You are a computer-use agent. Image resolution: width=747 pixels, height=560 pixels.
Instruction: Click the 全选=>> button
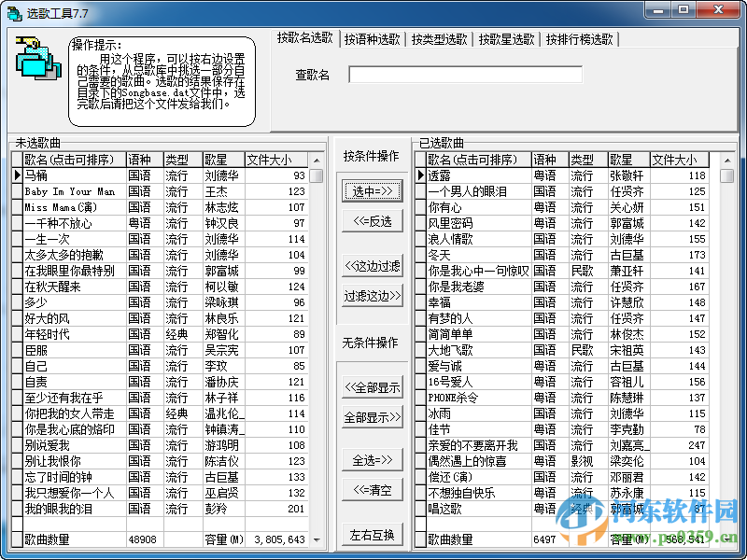click(373, 460)
